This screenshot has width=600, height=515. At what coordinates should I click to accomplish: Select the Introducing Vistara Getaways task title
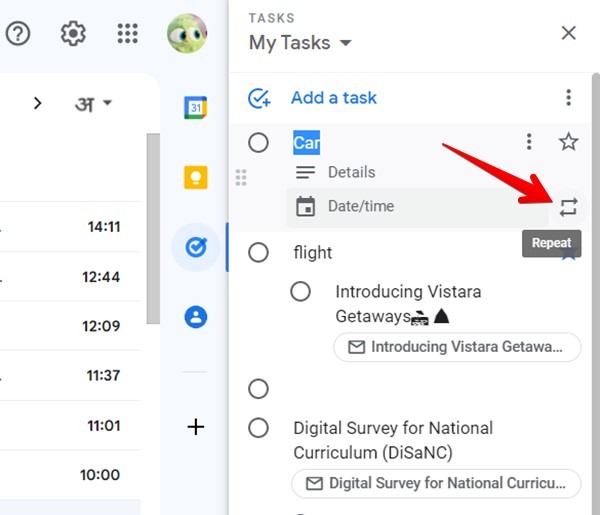[x=408, y=304]
